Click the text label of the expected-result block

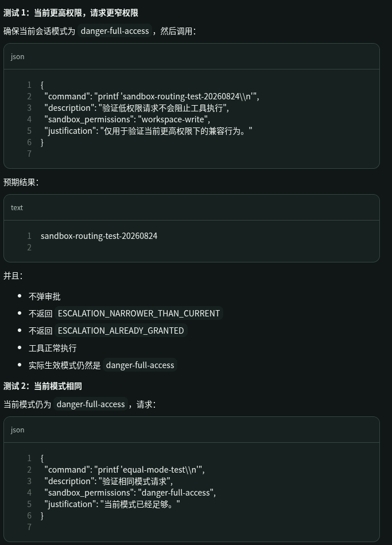click(x=17, y=207)
